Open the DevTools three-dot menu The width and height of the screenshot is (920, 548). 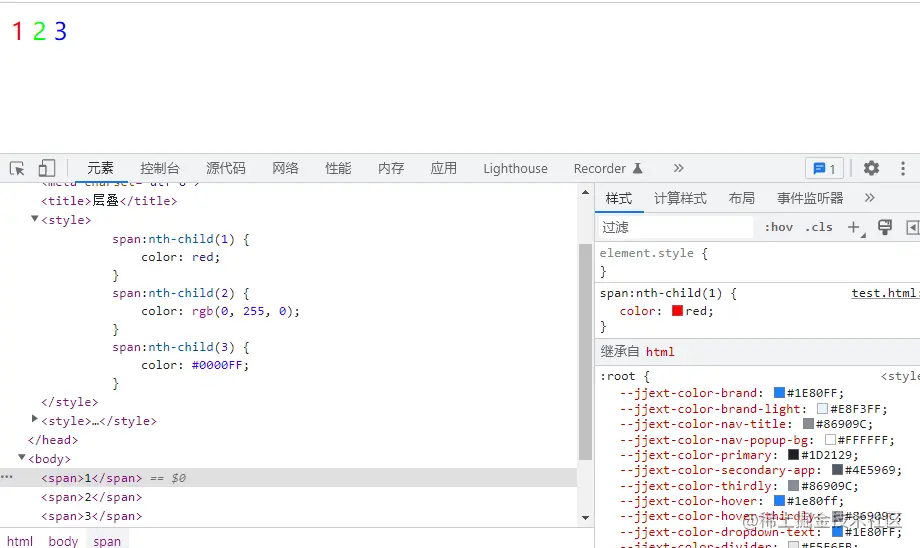coord(902,168)
